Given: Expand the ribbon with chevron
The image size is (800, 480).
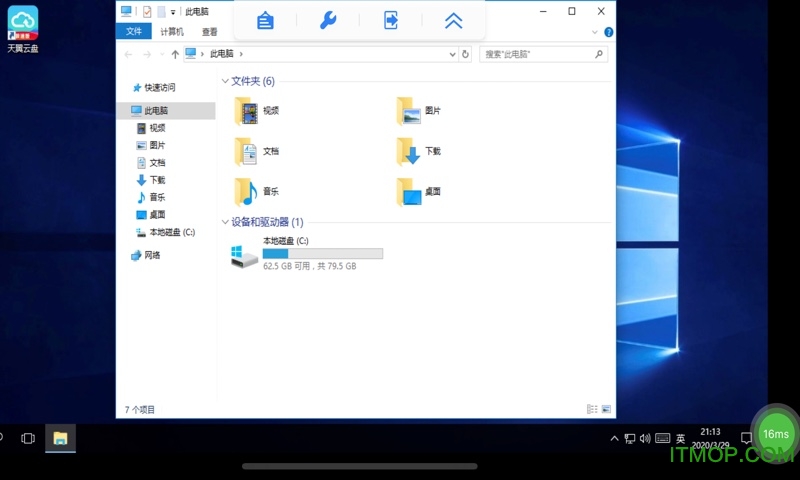Looking at the screenshot, I should [594, 32].
